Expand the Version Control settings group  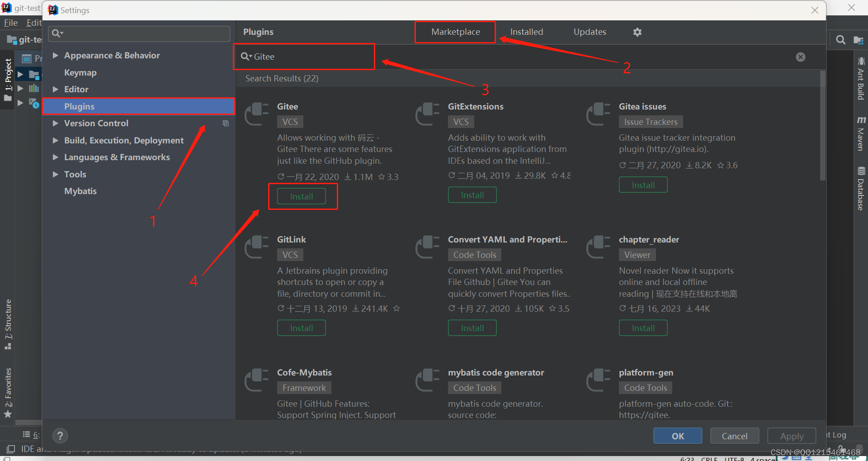point(55,123)
